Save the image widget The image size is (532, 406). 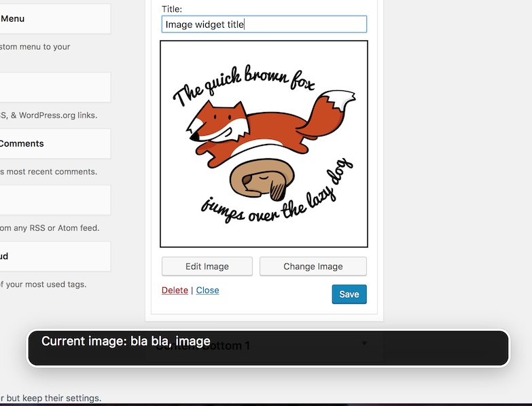[x=349, y=294]
